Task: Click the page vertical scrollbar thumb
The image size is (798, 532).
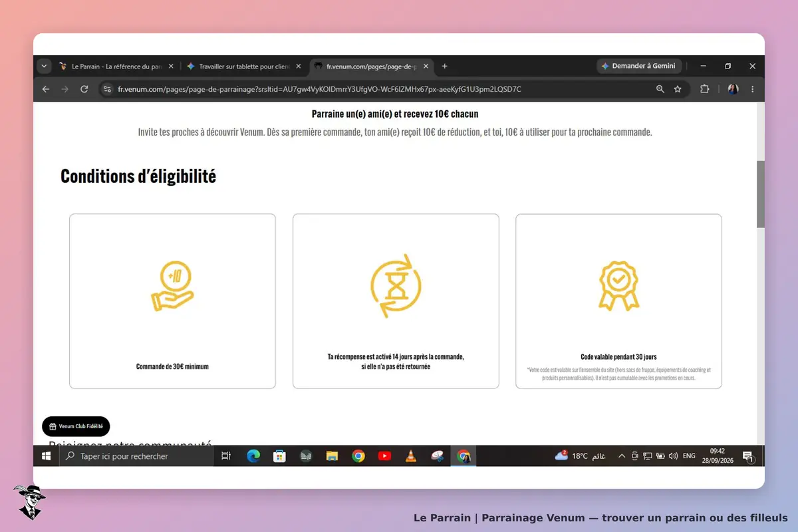Action: click(761, 194)
